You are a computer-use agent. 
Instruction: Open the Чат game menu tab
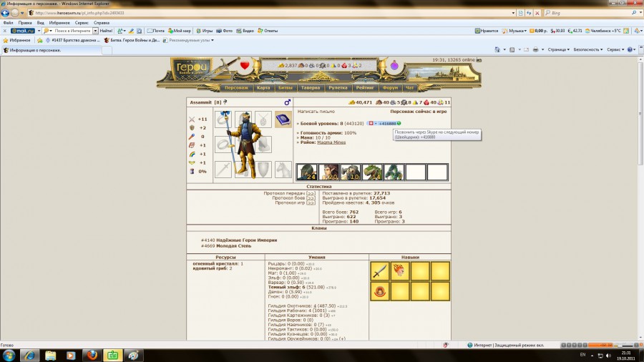click(x=409, y=87)
